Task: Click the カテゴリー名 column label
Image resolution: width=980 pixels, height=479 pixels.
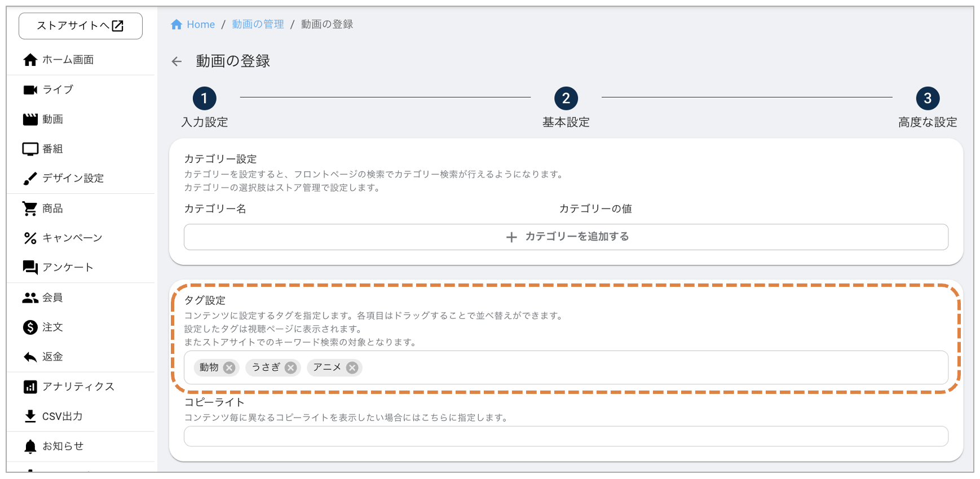Action: [215, 209]
